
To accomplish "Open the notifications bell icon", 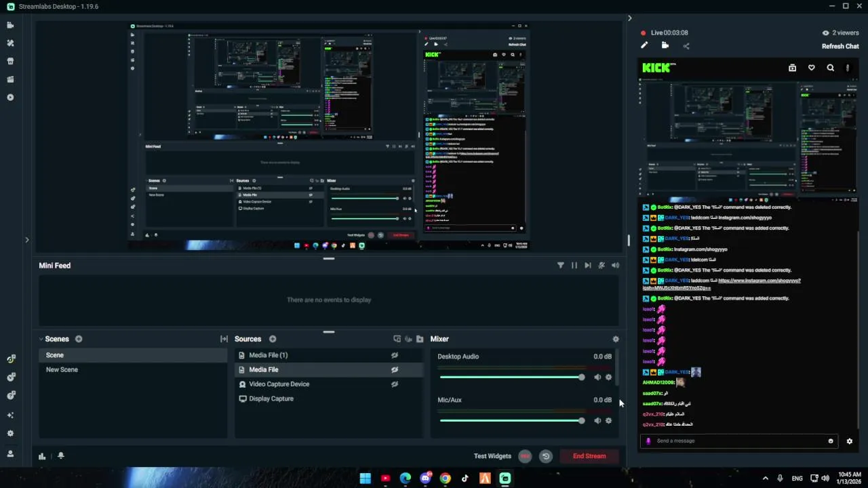I will click(60, 456).
